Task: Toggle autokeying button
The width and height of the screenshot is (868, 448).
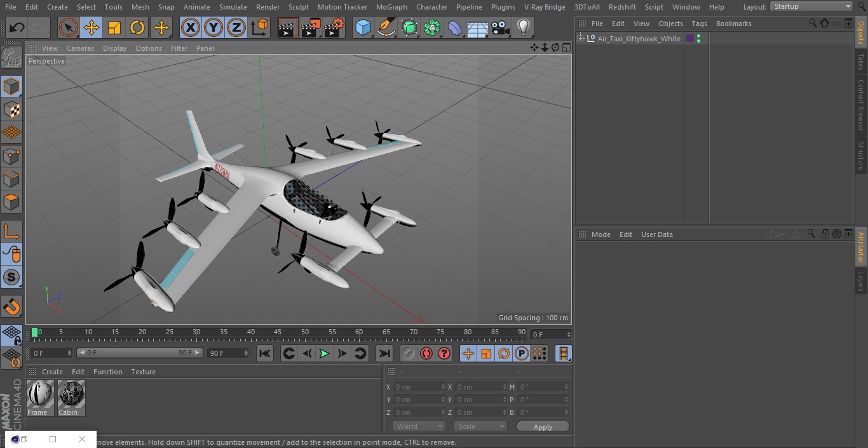Action: point(426,353)
